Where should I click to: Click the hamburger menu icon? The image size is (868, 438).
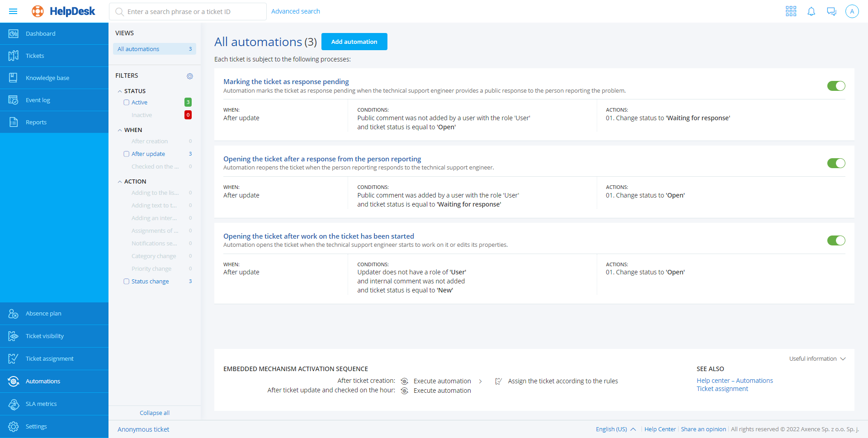tap(13, 11)
